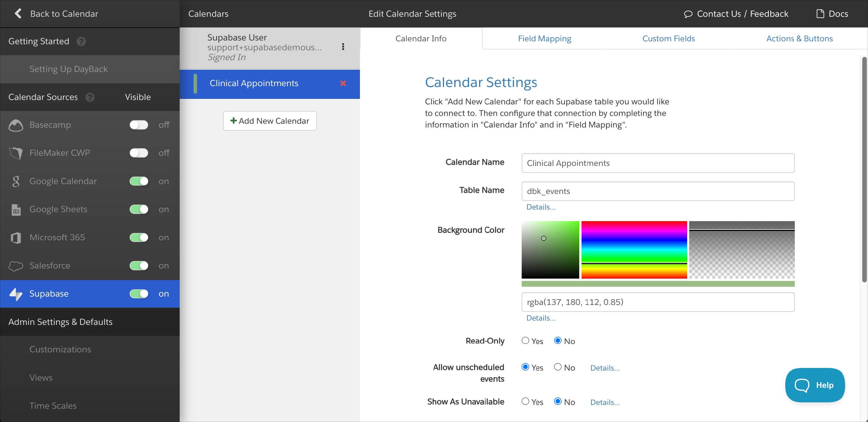Click the back arrow chevron icon

click(18, 14)
